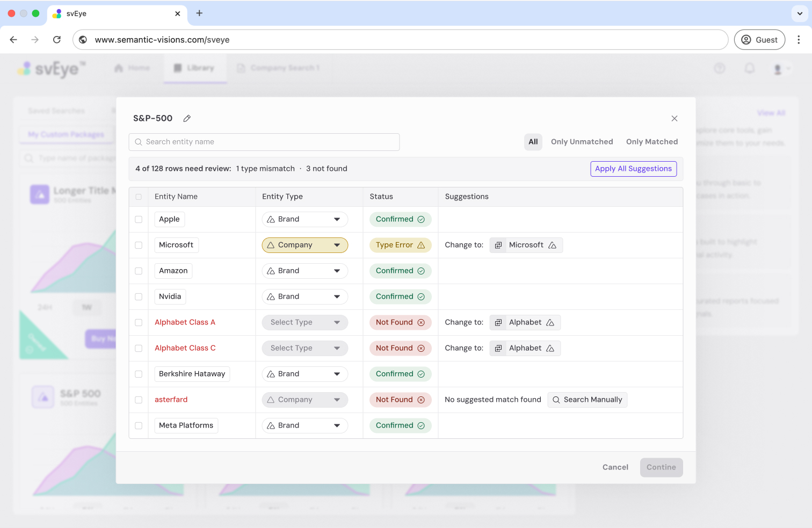Apply Alphabet suggestion for Alphabet Class C
The height and width of the screenshot is (528, 812).
525,348
